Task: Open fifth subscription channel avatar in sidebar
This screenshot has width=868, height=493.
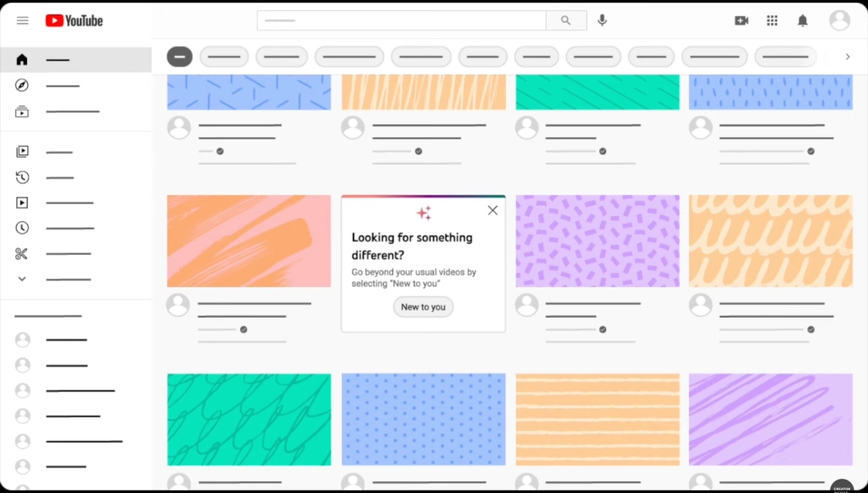Action: [x=23, y=441]
